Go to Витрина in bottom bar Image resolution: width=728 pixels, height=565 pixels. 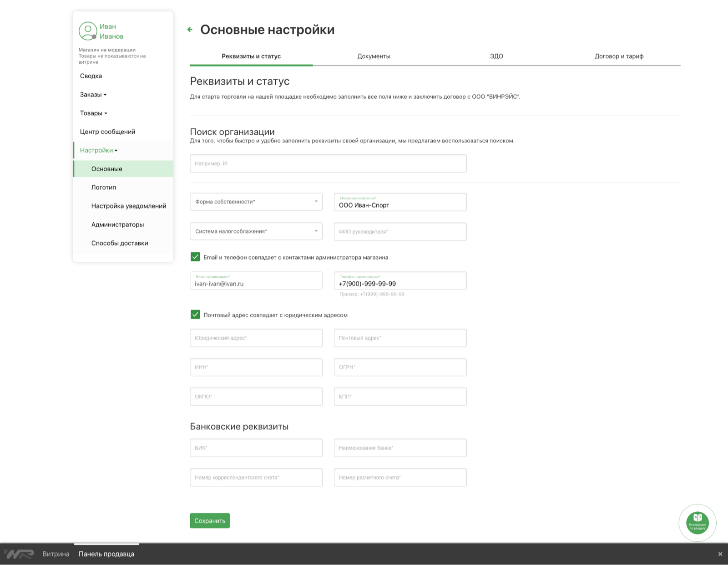coord(56,554)
